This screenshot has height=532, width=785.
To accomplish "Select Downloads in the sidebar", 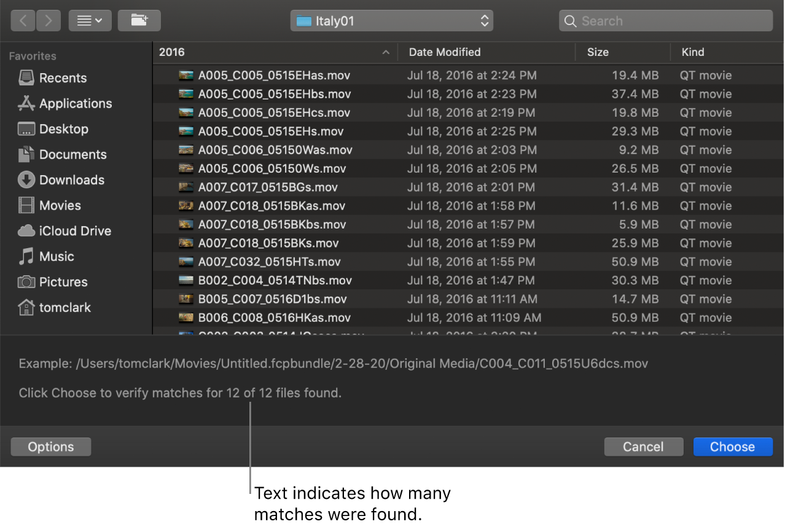I will [71, 180].
